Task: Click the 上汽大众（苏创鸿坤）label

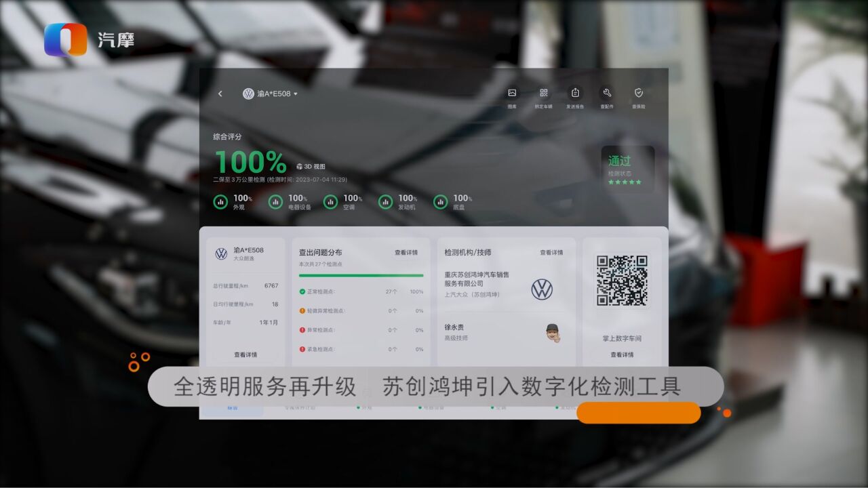Action: pos(472,295)
